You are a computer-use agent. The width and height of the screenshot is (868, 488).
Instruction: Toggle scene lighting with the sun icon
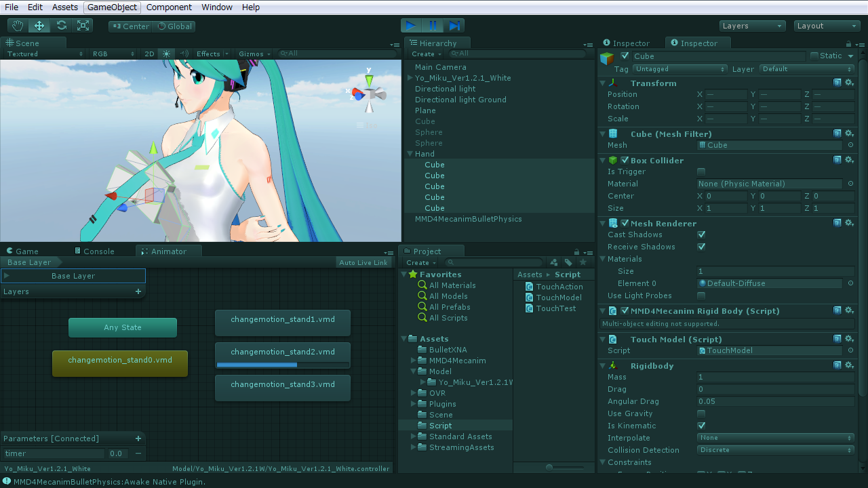point(167,54)
